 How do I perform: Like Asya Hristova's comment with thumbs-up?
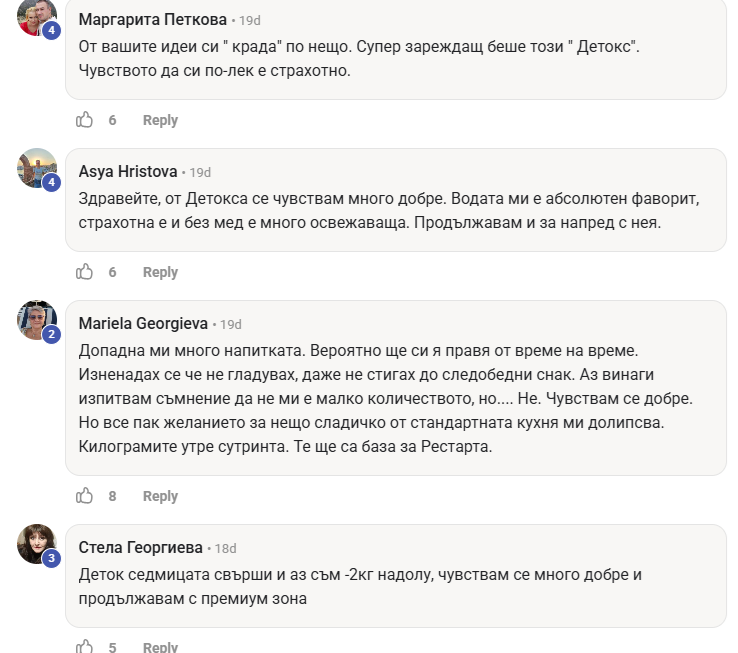[x=85, y=272]
